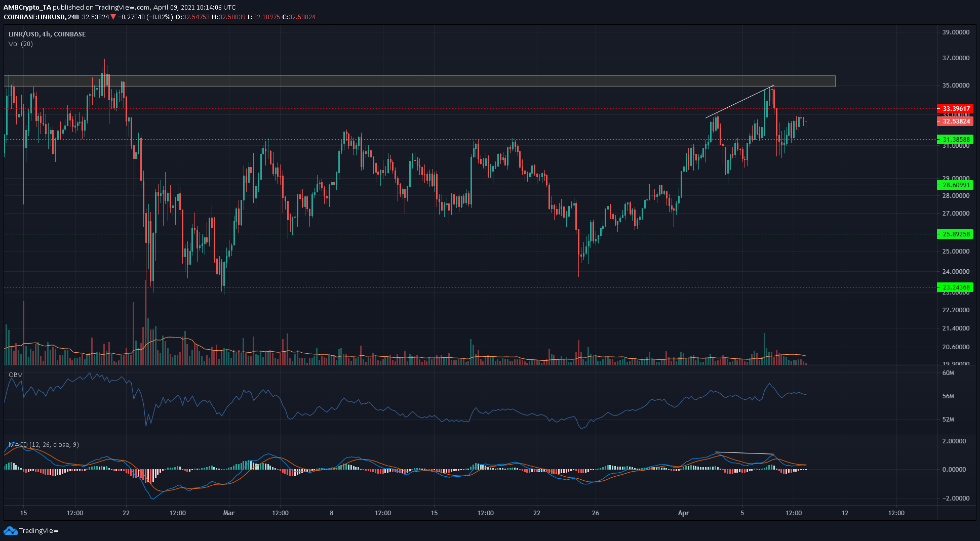Click the gray resistance zone rectangle
Screen dimensions: 980x541
(419, 81)
